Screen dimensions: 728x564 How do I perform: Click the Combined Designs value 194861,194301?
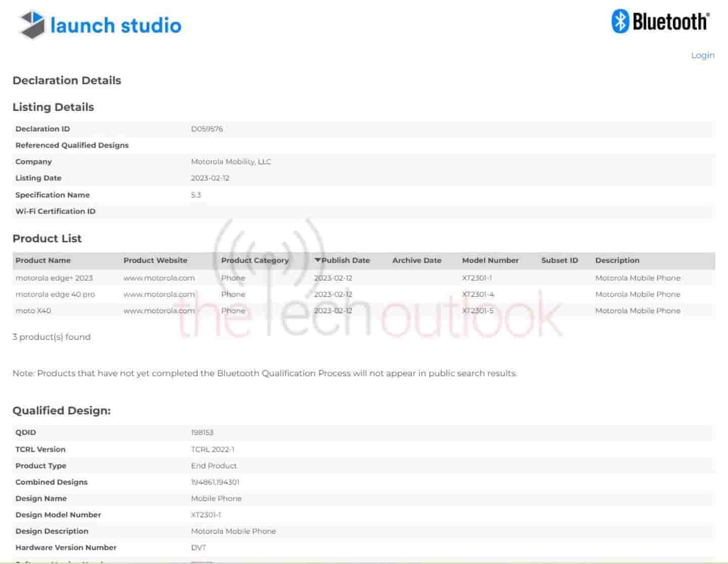[215, 482]
